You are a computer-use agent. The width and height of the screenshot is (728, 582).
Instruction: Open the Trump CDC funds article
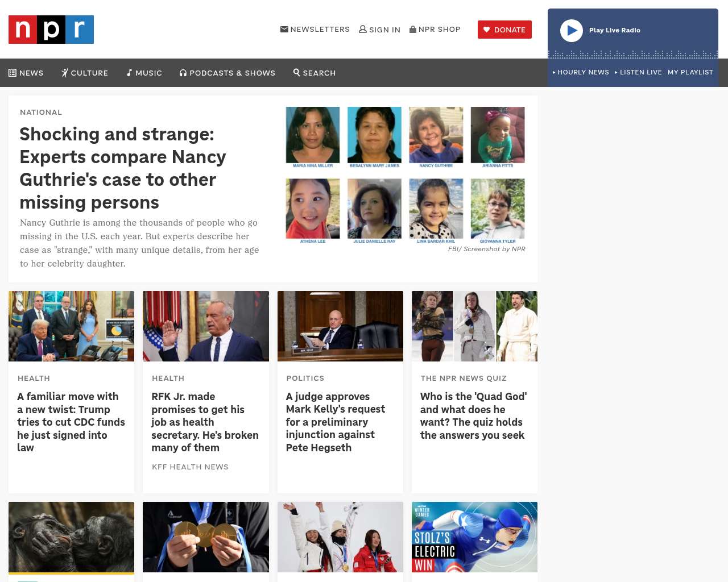click(71, 422)
